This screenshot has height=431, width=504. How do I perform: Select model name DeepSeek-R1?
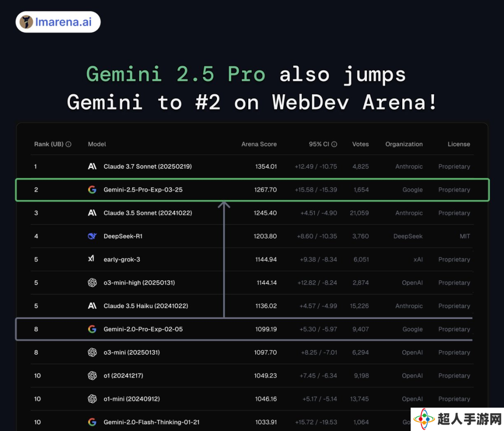[123, 236]
